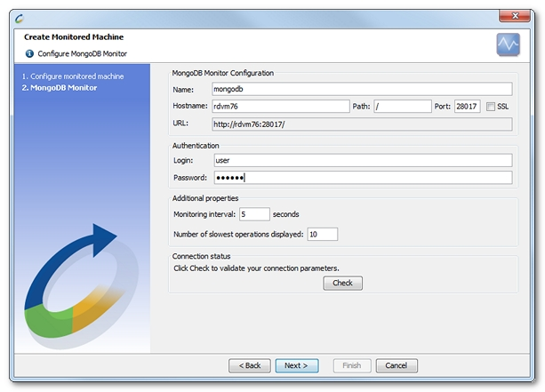Click the 'Create Monitored Machine' heading

[x=74, y=36]
